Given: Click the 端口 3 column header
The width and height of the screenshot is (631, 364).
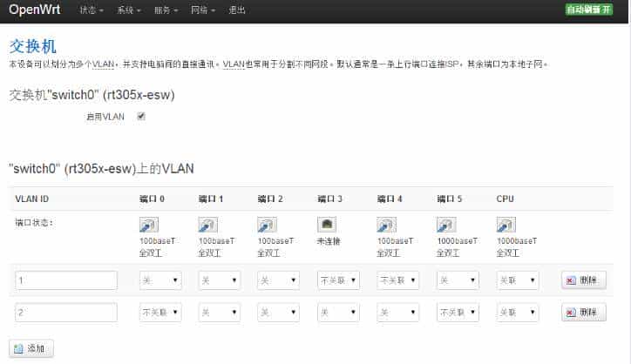Looking at the screenshot, I should click(x=330, y=199).
